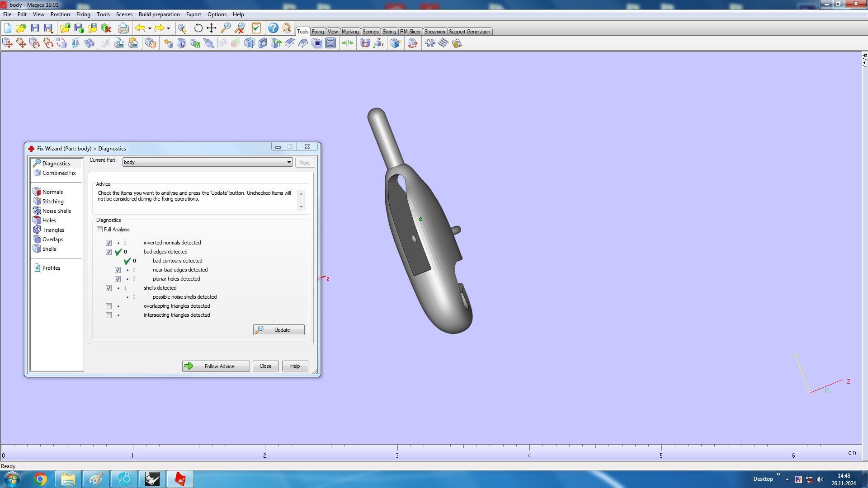Select the Rotate view tool
868x488 pixels.
(x=198, y=28)
